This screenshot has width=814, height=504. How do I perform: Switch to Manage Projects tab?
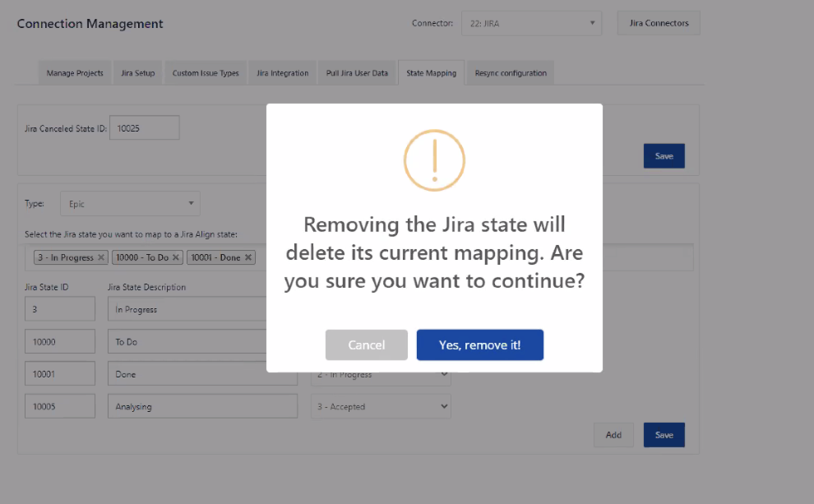coord(75,73)
